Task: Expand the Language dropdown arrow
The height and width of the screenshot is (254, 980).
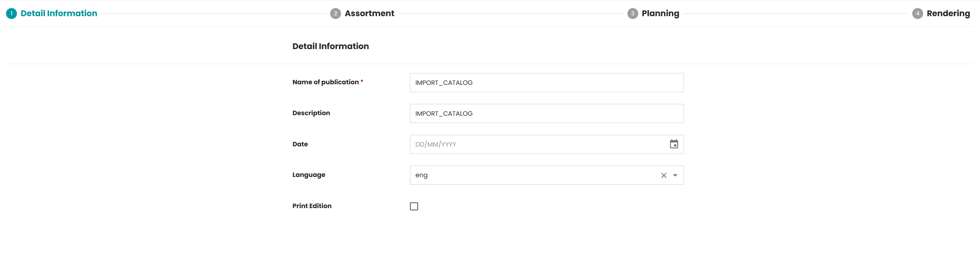Action: (x=675, y=175)
